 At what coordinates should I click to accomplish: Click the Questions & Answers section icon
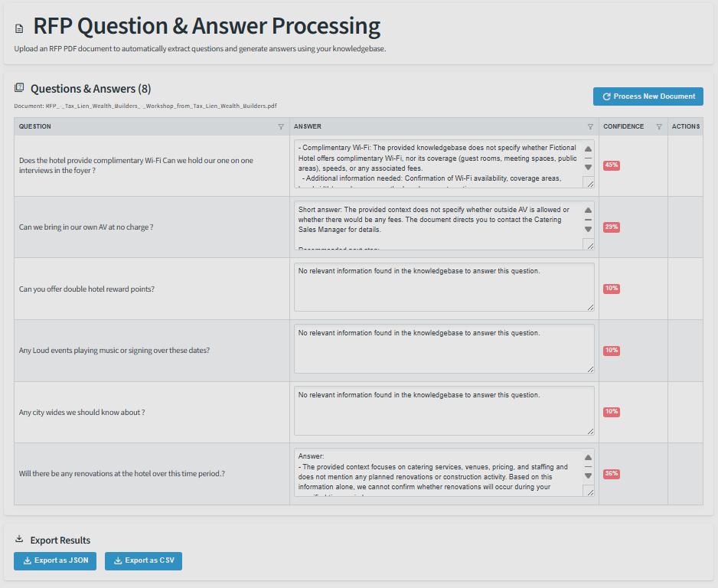tap(19, 87)
